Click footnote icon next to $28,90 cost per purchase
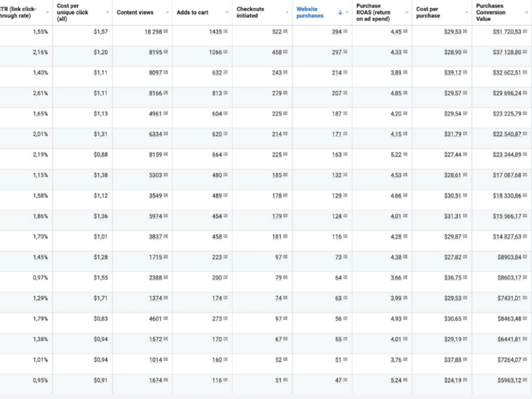 click(x=465, y=52)
